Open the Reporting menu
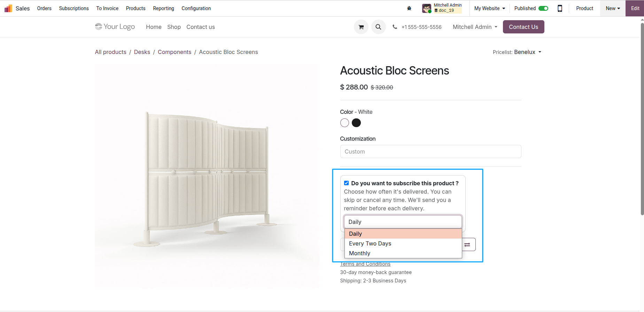The height and width of the screenshot is (312, 644). tap(163, 8)
